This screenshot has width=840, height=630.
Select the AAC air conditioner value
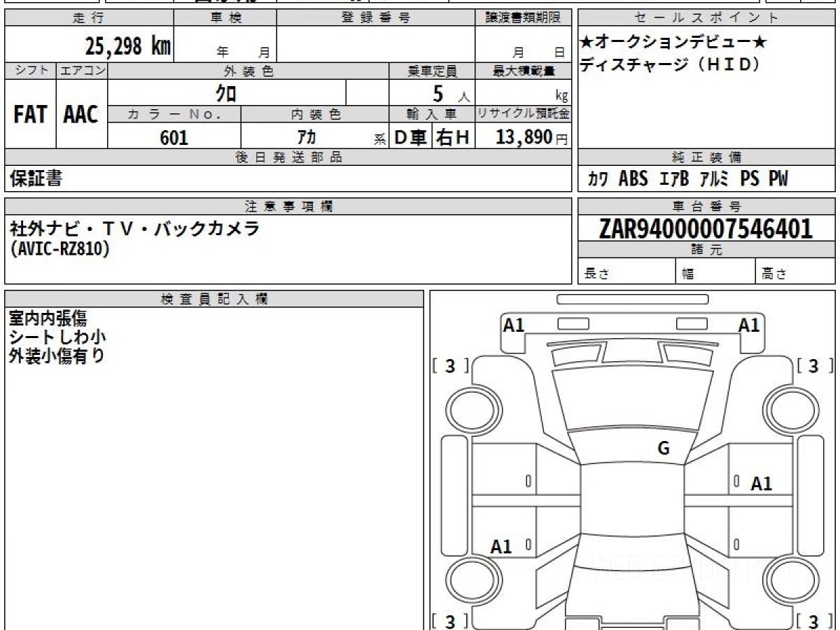point(81,115)
